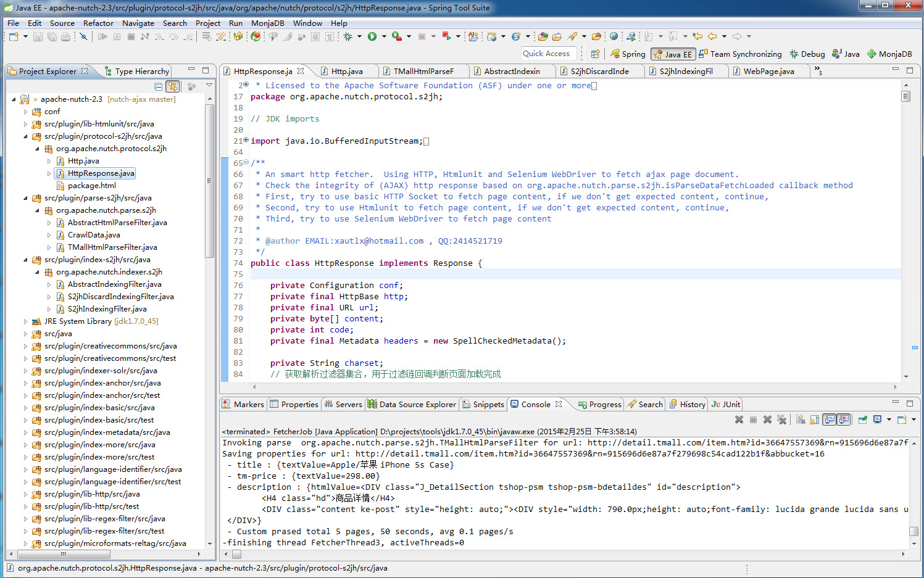Screen dimensions: 924x578
Task: Click the Debug bug icon in toolbar
Action: point(348,37)
